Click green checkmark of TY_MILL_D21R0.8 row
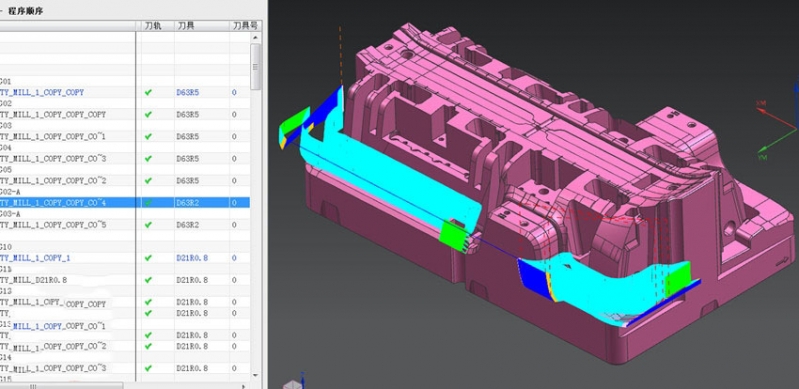 coord(148,280)
